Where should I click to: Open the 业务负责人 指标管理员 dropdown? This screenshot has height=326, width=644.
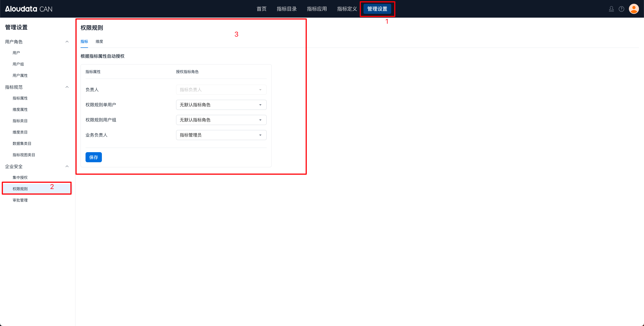(221, 135)
